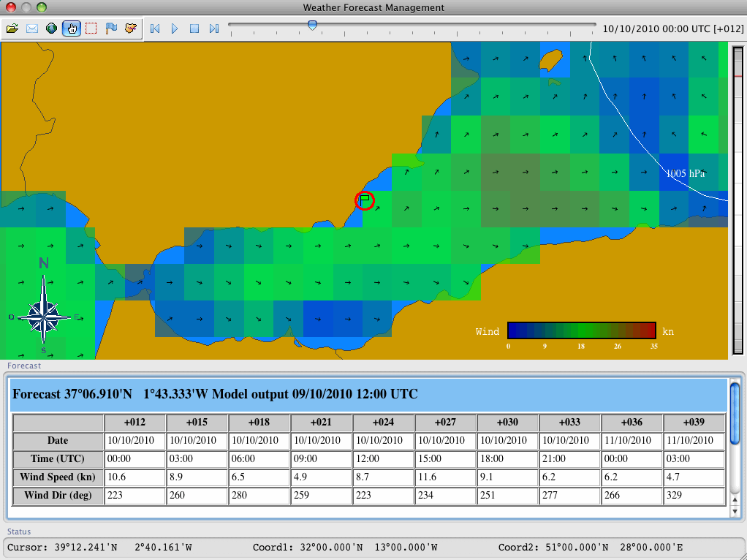Click the +036 column header

coord(632,423)
